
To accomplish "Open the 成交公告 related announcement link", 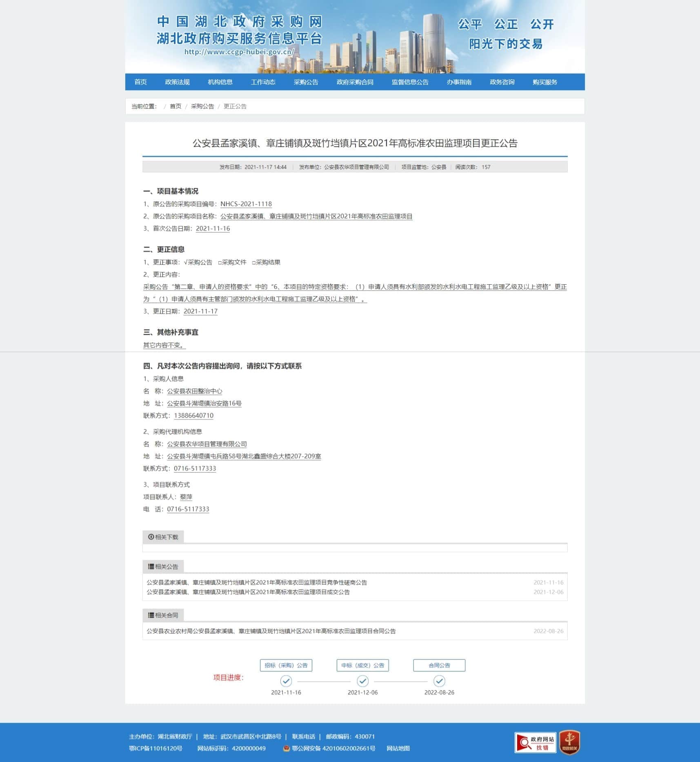I will click(x=248, y=592).
